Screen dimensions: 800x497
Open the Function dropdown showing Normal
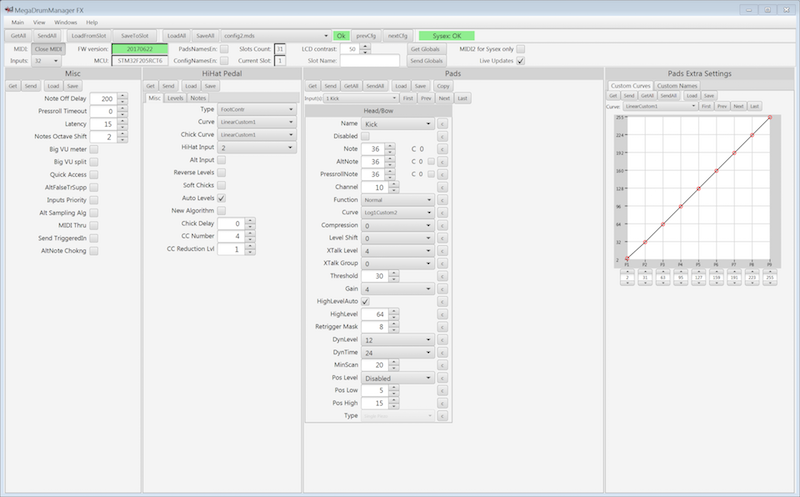pyautogui.click(x=397, y=199)
